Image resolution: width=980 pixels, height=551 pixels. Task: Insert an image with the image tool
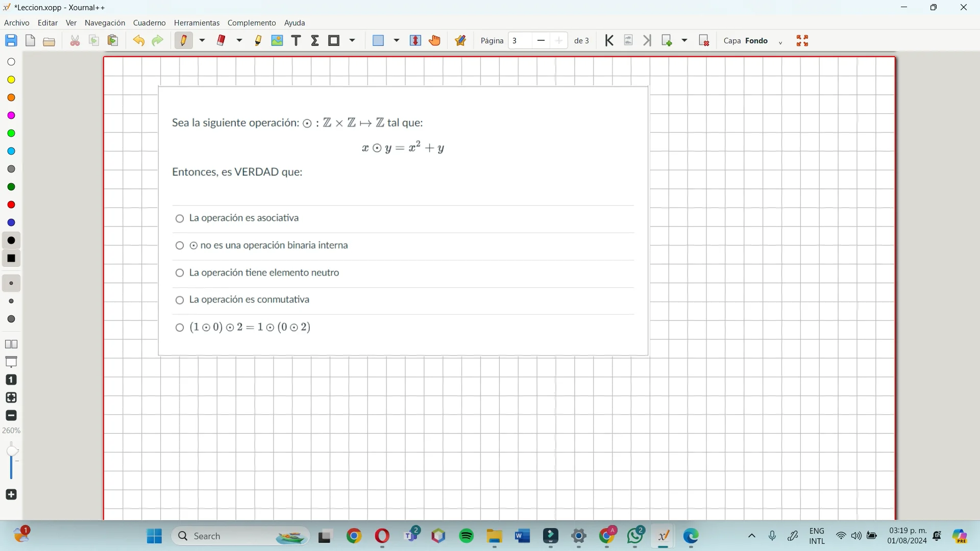pyautogui.click(x=277, y=41)
